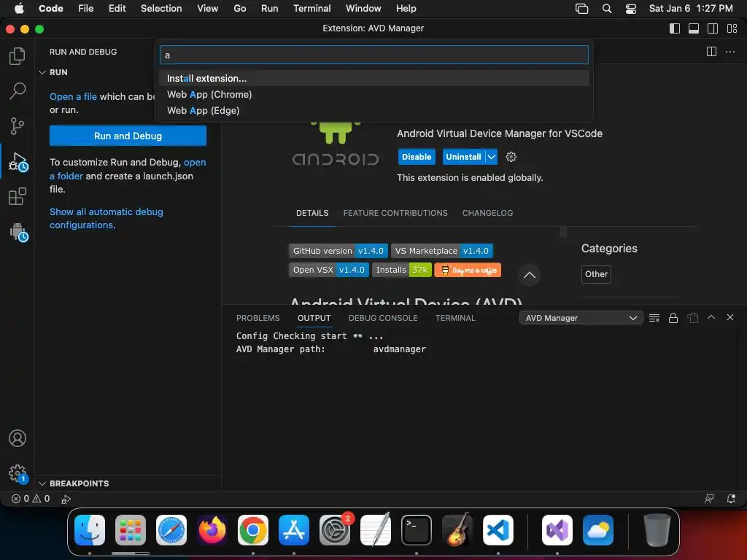Toggle Primary Side Bar in title bar
This screenshot has height=560, width=747.
[675, 28]
